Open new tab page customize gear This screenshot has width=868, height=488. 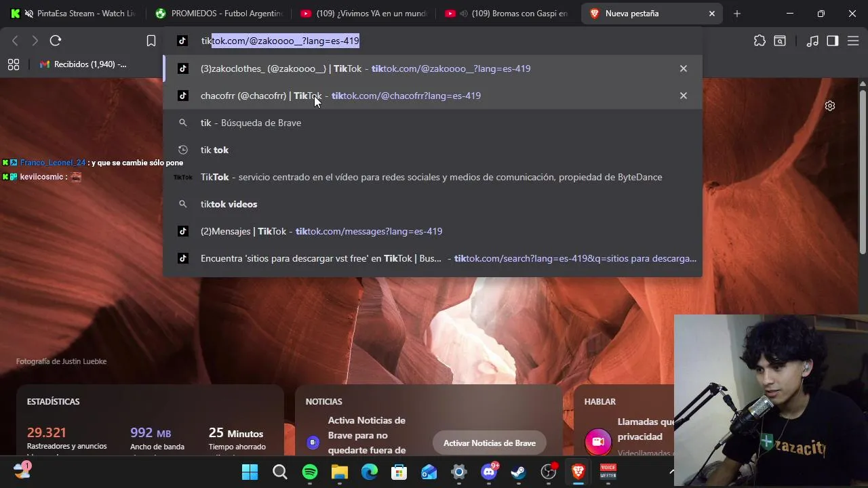coord(829,106)
